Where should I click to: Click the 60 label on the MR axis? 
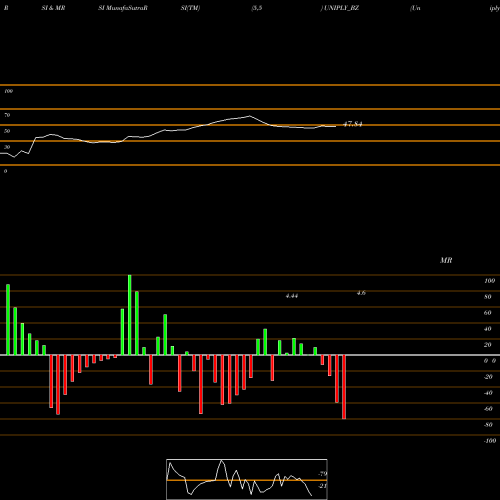[488, 313]
